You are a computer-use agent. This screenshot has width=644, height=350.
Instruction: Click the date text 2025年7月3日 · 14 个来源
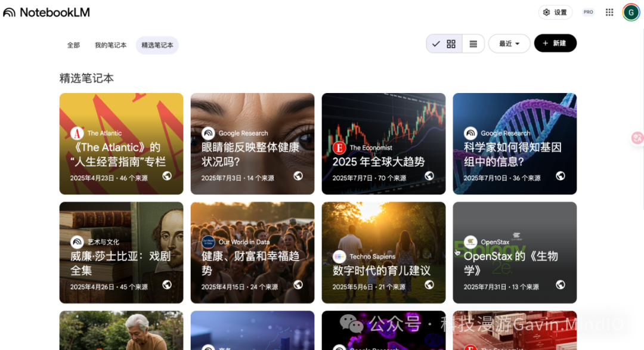coord(238,178)
